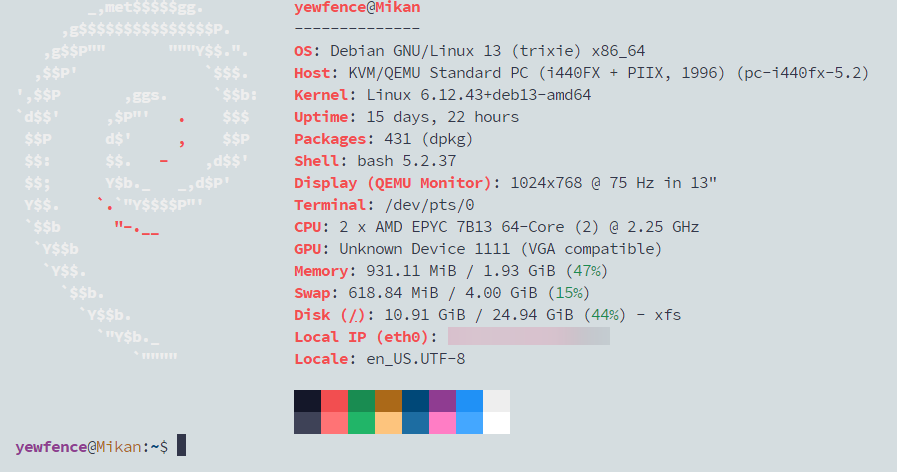This screenshot has height=472, width=897.
Task: Click the yewfence@Mikan header above the dashes
Action: point(357,8)
